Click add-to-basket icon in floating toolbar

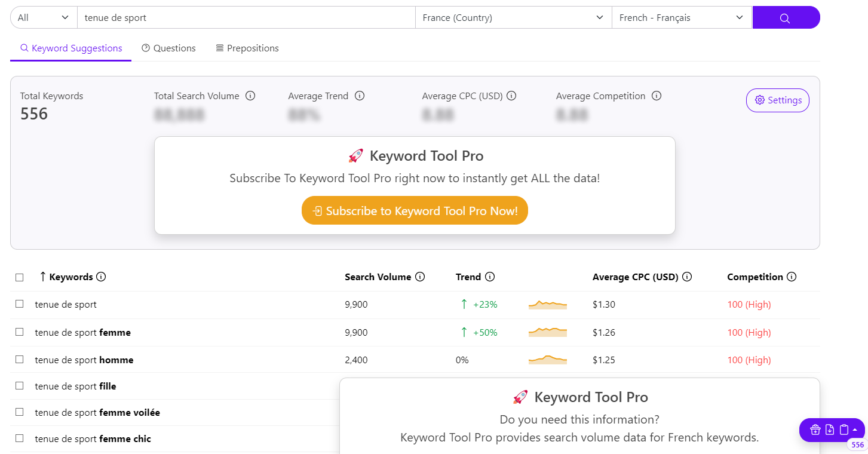point(815,430)
